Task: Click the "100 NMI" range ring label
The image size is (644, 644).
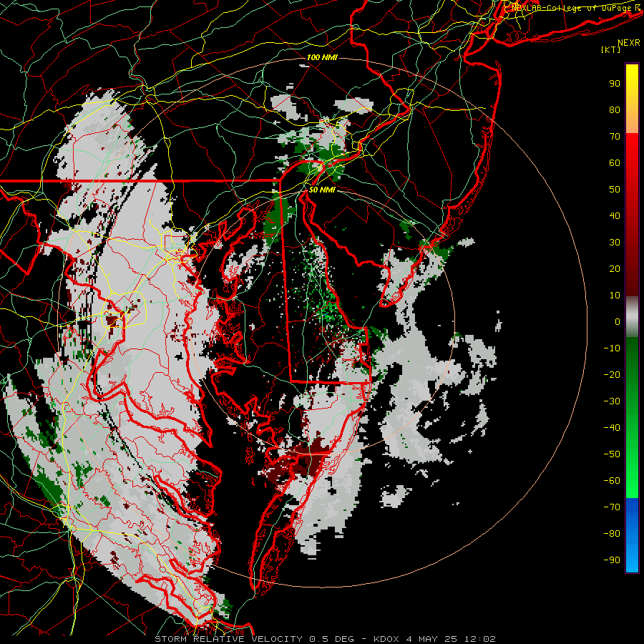Action: coord(322,57)
